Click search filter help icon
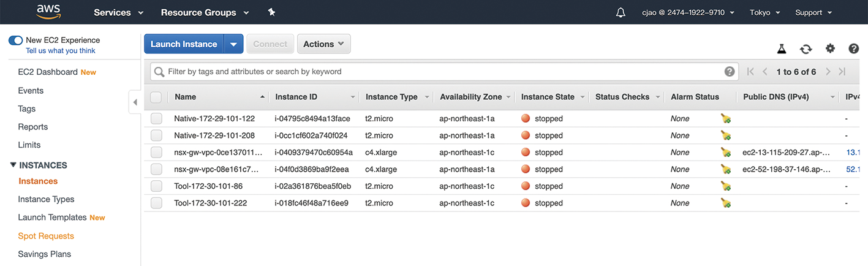868x266 pixels. tap(730, 72)
